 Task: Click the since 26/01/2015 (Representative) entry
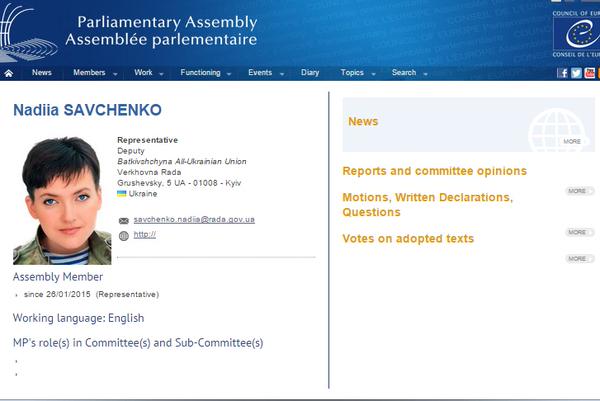click(x=91, y=294)
